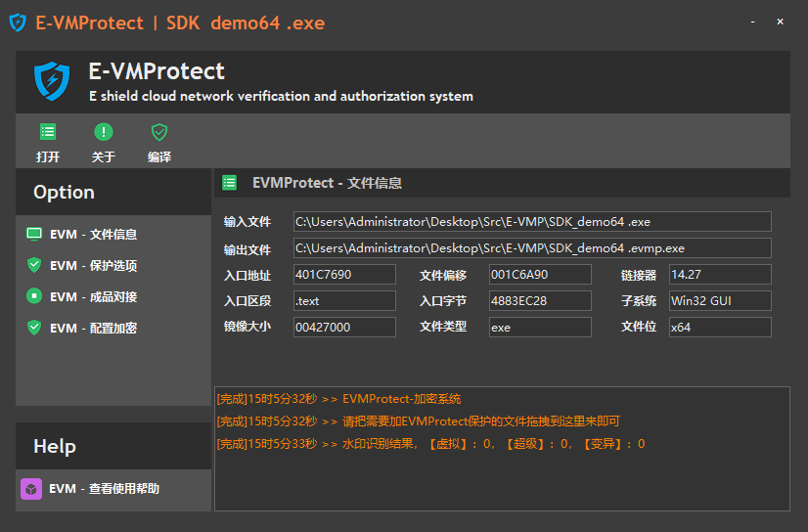This screenshot has height=532, width=808.
Task: Click the 输出文件 path field
Action: tap(532, 248)
